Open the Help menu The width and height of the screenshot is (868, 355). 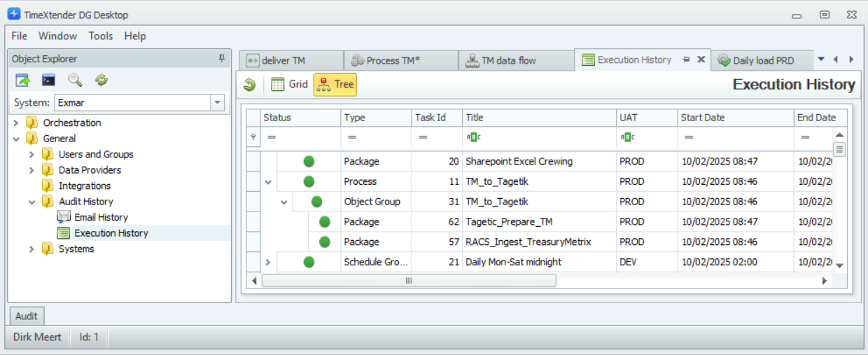click(x=135, y=36)
